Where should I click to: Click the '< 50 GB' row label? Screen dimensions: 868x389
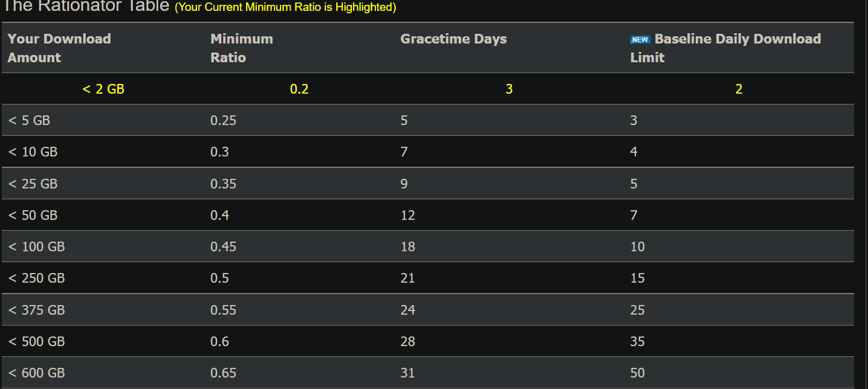pyautogui.click(x=33, y=216)
